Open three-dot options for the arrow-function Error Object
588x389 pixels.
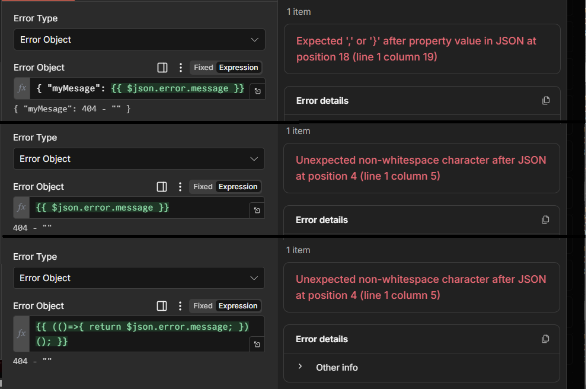click(x=180, y=306)
